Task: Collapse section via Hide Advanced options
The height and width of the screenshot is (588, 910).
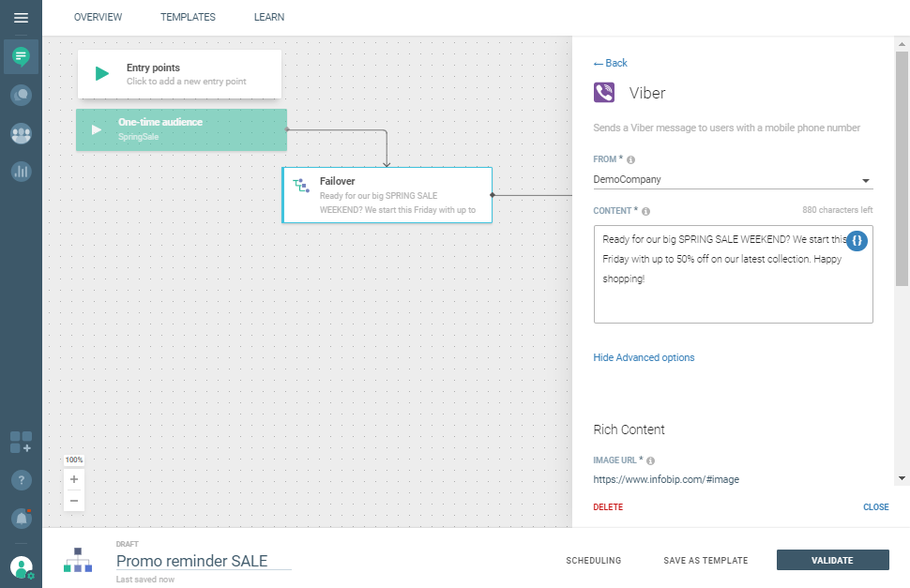Action: [644, 357]
